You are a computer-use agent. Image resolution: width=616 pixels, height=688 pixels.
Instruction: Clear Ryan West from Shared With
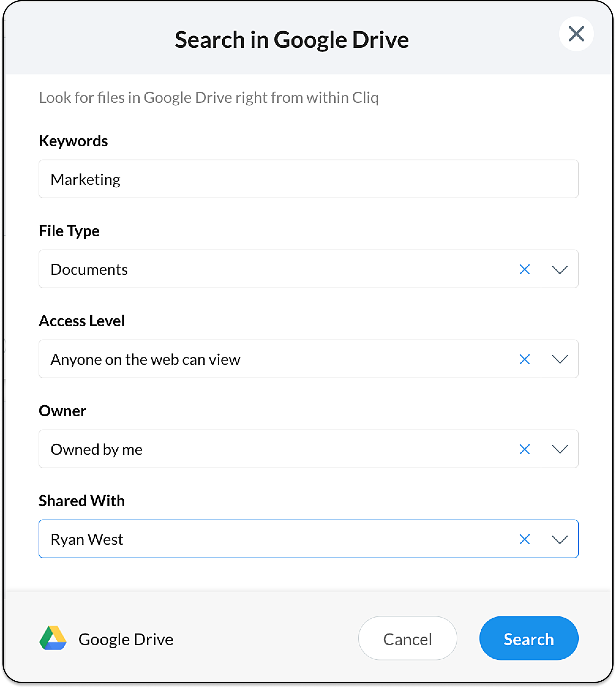(524, 539)
